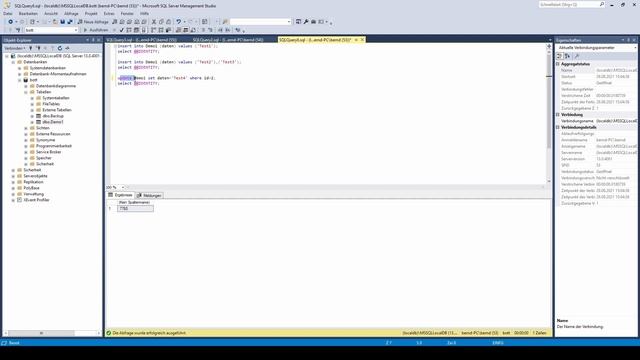Close the Objekt-Explorer panel

(x=98, y=40)
